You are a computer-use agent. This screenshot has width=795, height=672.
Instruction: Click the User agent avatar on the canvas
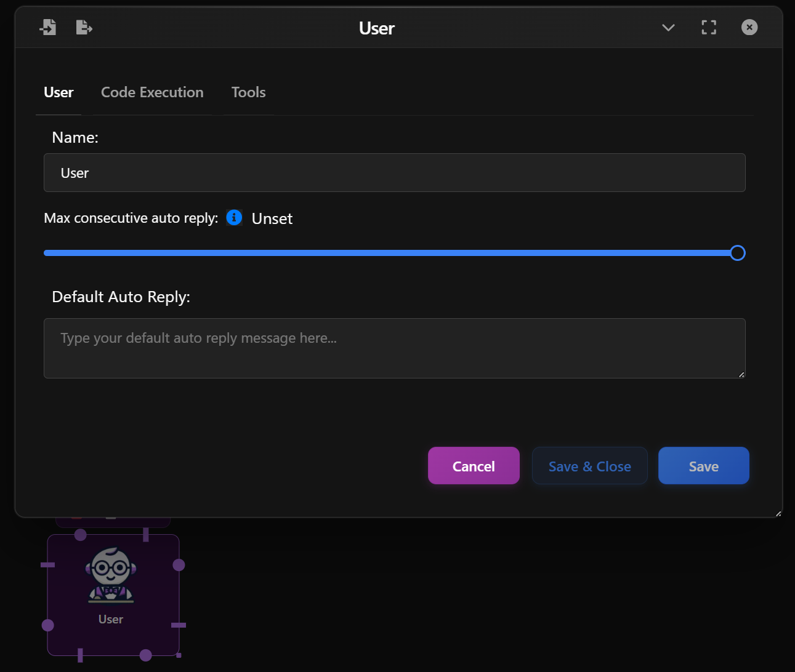112,572
